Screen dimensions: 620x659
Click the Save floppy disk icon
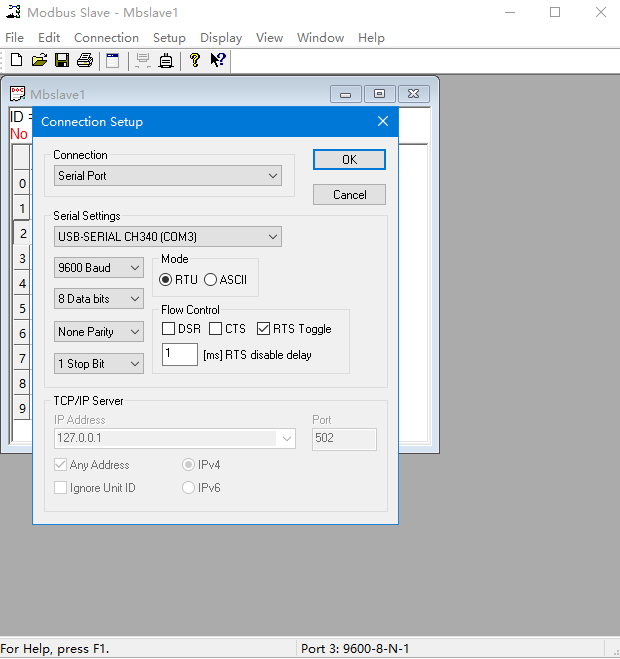(61, 61)
